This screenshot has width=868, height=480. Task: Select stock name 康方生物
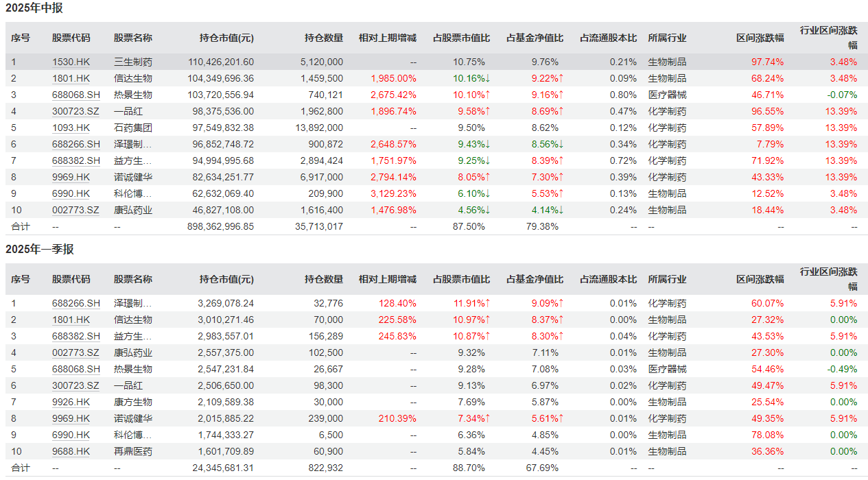pos(133,402)
